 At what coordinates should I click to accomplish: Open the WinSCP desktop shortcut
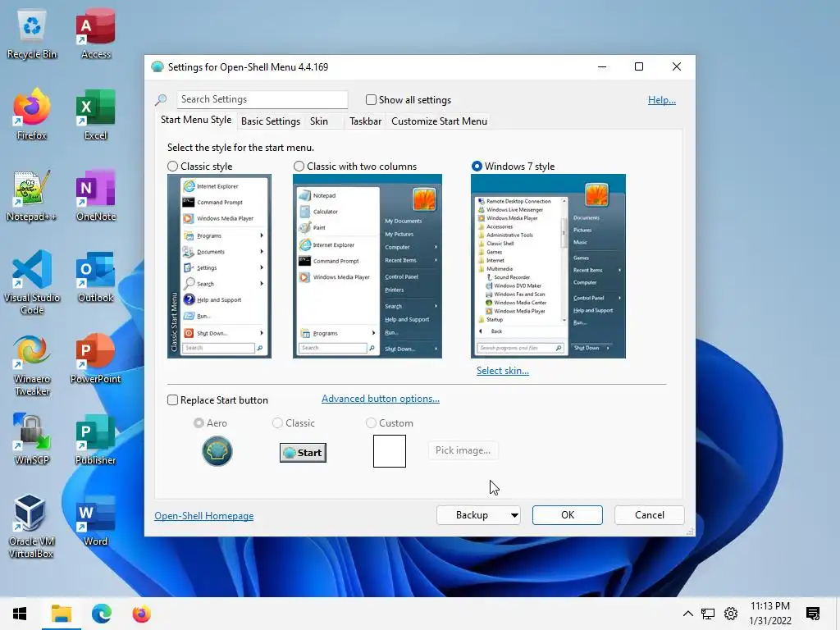coord(32,440)
